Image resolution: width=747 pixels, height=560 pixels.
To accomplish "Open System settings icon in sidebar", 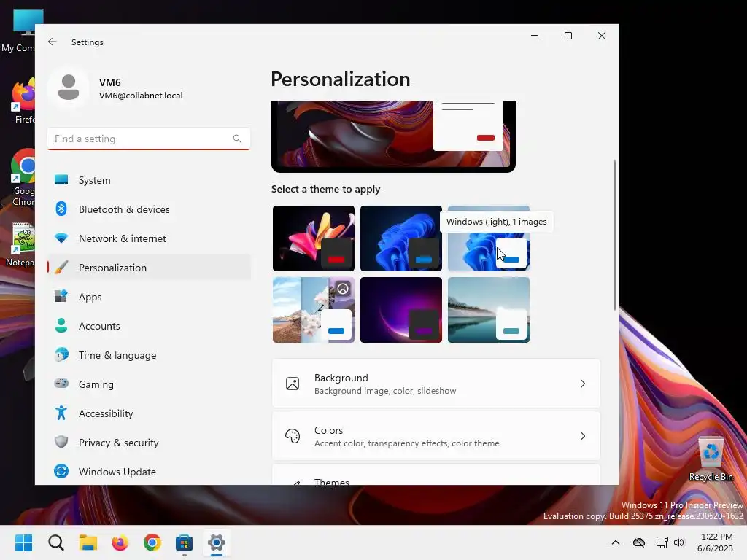I will 61,180.
